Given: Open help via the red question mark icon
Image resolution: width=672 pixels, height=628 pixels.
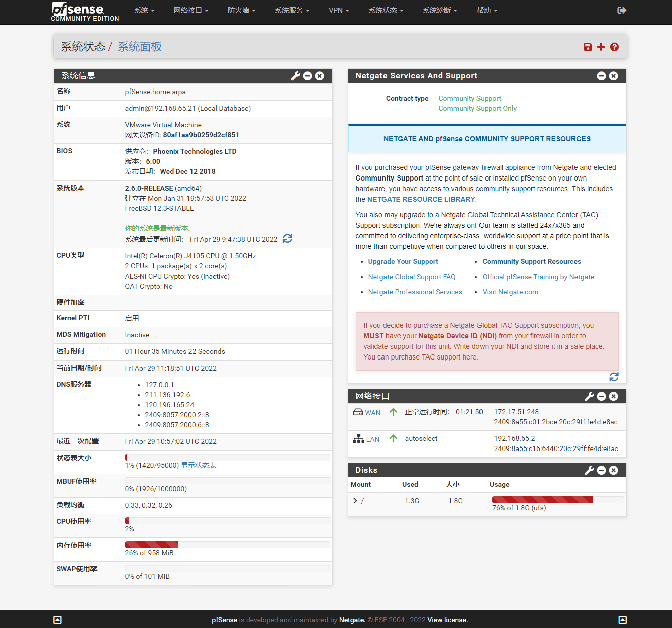Looking at the screenshot, I should [614, 47].
